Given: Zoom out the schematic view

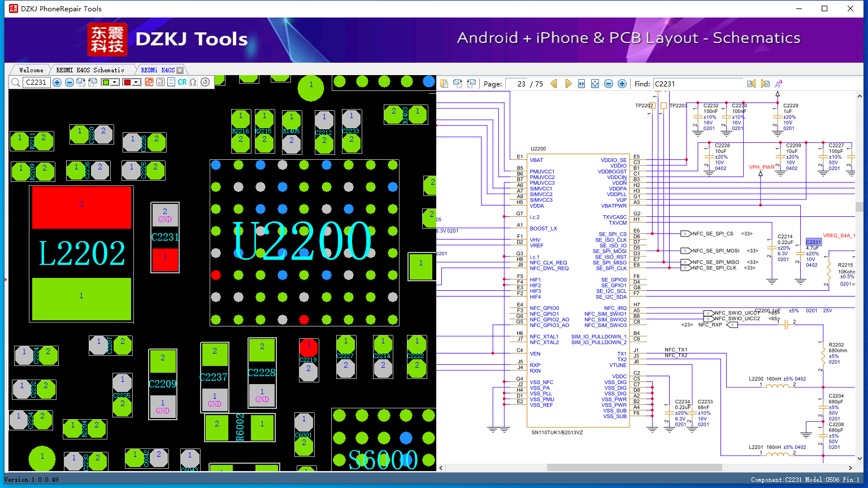Looking at the screenshot, I should (x=609, y=84).
